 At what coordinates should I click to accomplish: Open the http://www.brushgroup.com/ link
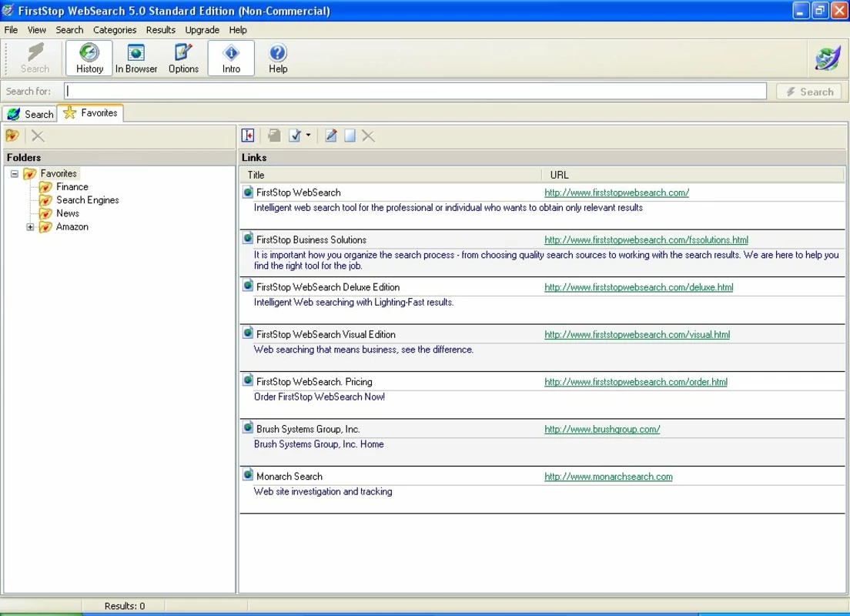602,429
